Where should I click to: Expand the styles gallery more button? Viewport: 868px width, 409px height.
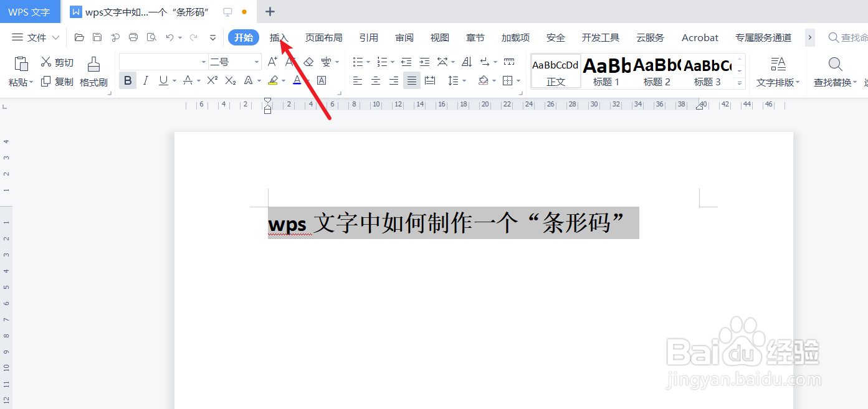(x=740, y=83)
